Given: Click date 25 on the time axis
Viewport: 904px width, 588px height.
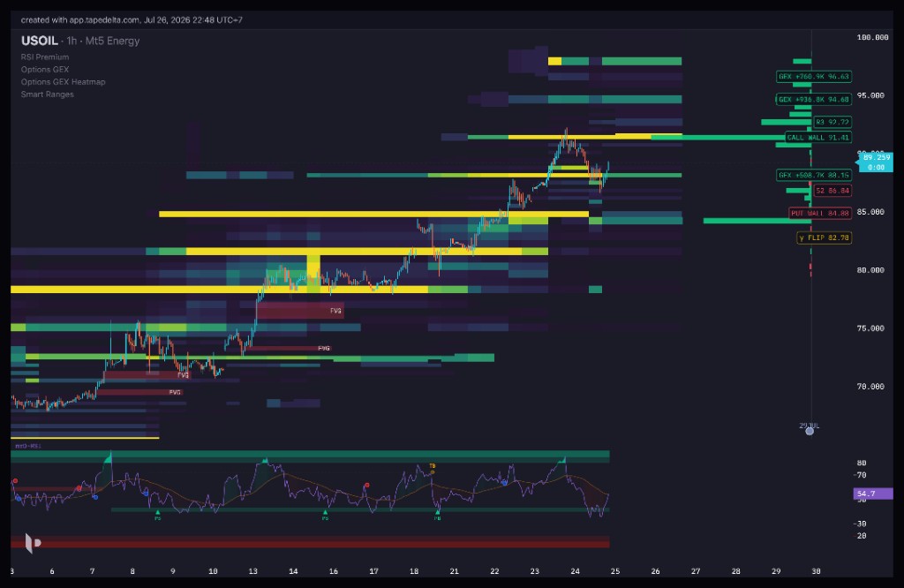Looking at the screenshot, I should click(x=615, y=571).
